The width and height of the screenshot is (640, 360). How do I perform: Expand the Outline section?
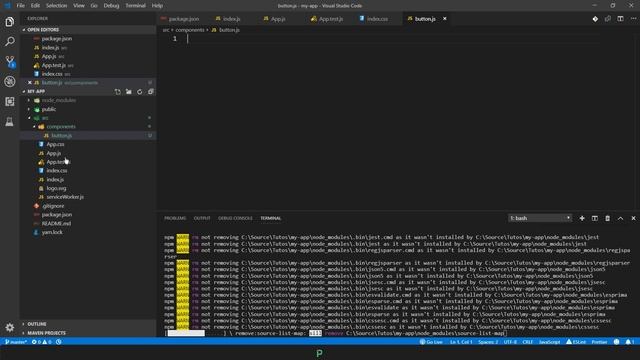click(x=37, y=324)
